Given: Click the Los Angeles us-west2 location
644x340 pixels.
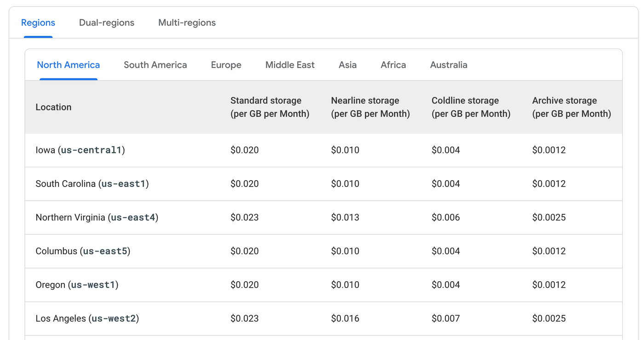Looking at the screenshot, I should pos(87,318).
